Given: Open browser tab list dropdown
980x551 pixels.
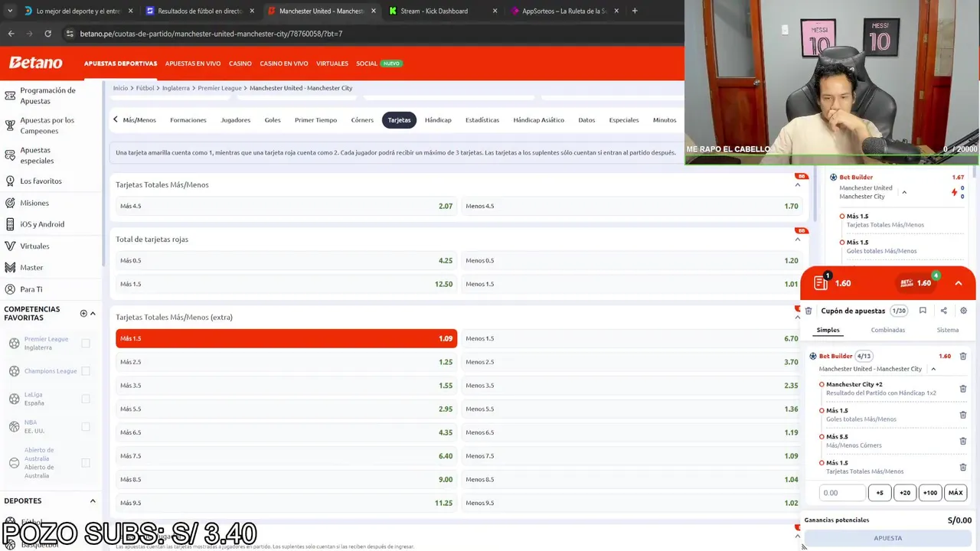Looking at the screenshot, I should [x=9, y=11].
